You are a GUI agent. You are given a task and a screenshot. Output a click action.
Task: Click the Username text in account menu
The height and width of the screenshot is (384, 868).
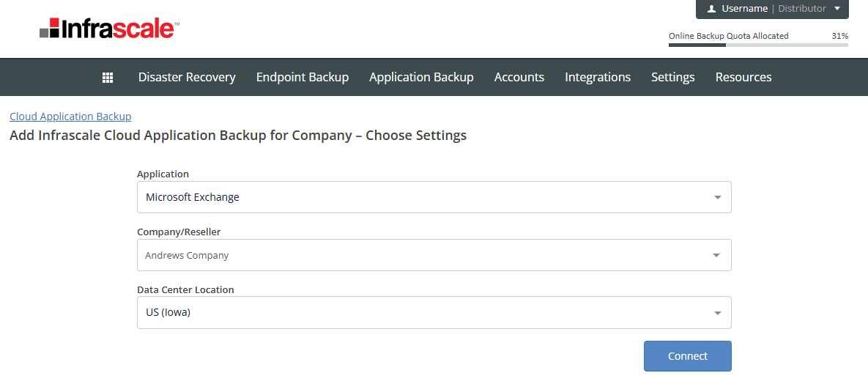(744, 9)
